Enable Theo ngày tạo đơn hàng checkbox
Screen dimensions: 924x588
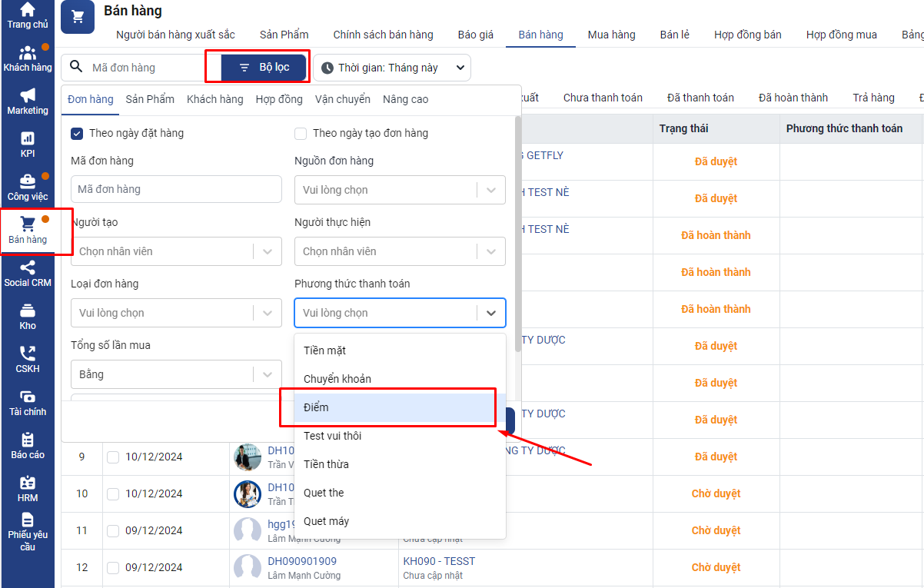click(x=301, y=134)
